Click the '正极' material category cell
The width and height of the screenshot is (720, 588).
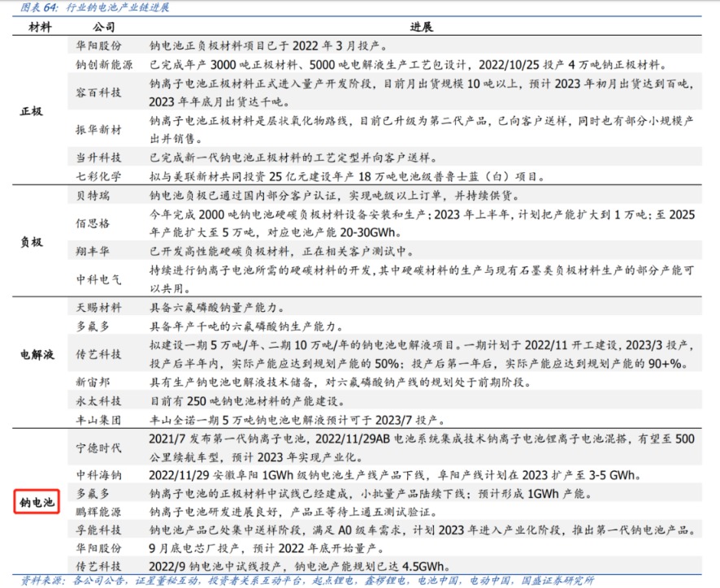tap(32, 111)
